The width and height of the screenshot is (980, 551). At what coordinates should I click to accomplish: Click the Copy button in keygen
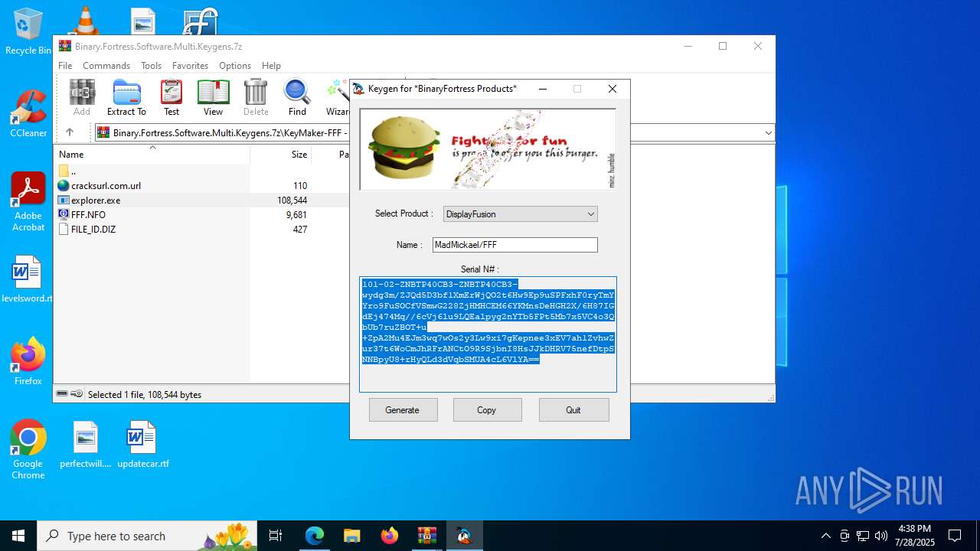[487, 410]
